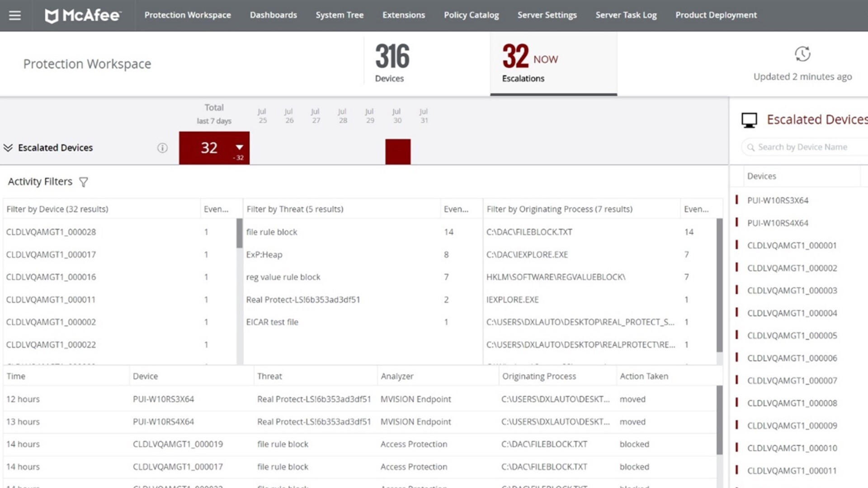Collapse Escalated Devices with the double chevron

point(8,148)
